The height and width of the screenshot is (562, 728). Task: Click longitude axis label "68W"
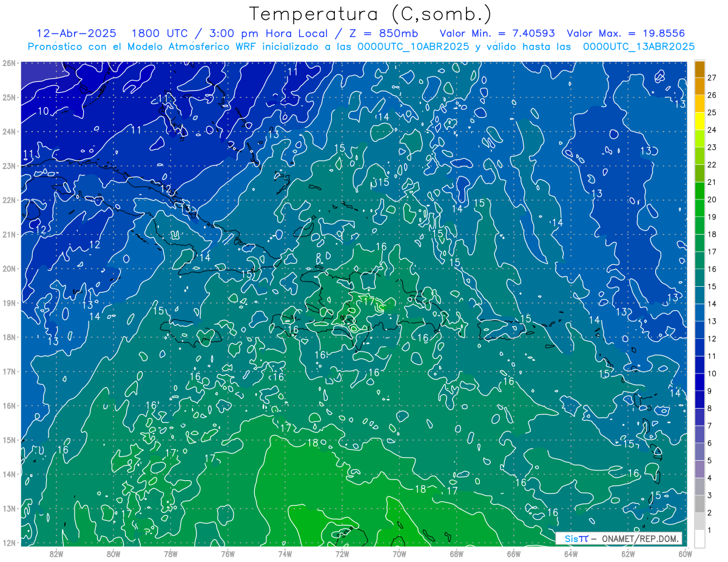click(x=456, y=554)
